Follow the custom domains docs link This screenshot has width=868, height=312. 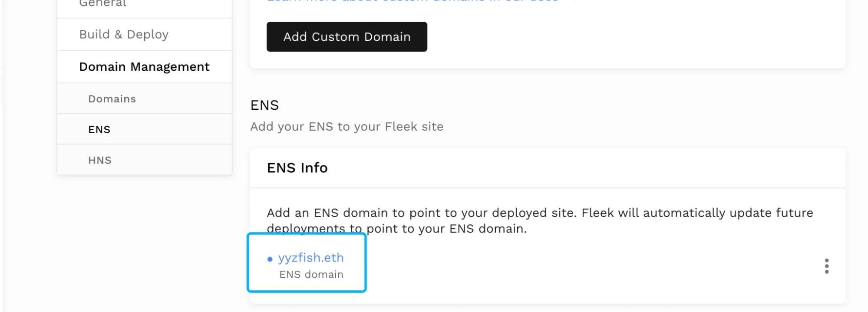click(x=413, y=1)
